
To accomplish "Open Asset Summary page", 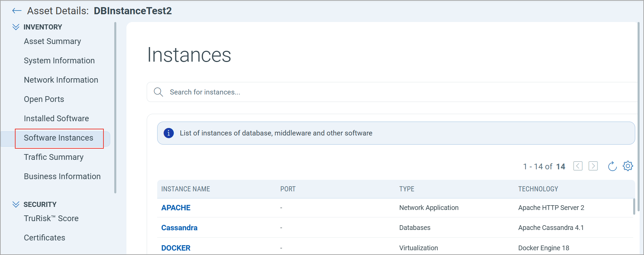I will point(52,41).
